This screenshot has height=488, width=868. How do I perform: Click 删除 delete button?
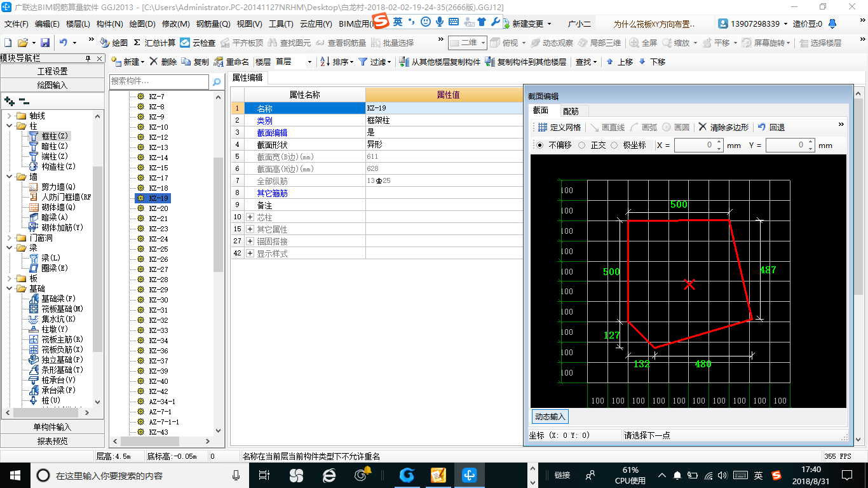tap(163, 62)
